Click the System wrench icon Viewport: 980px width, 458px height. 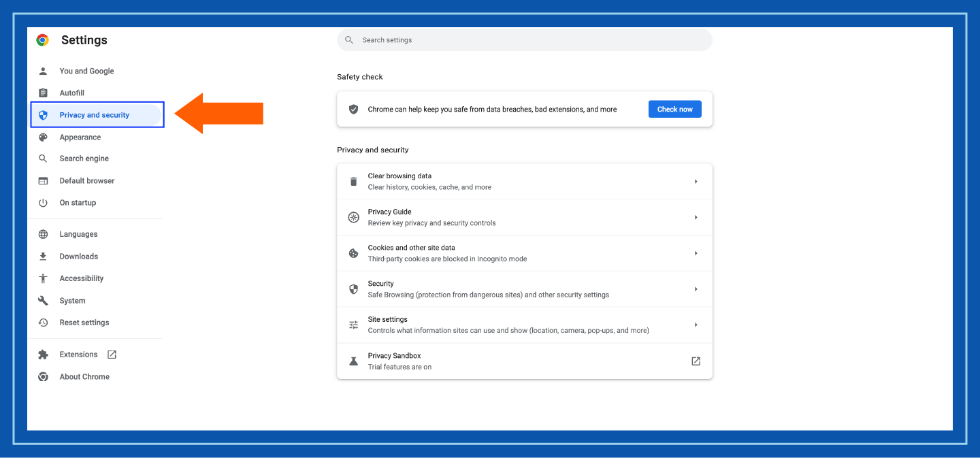click(43, 301)
